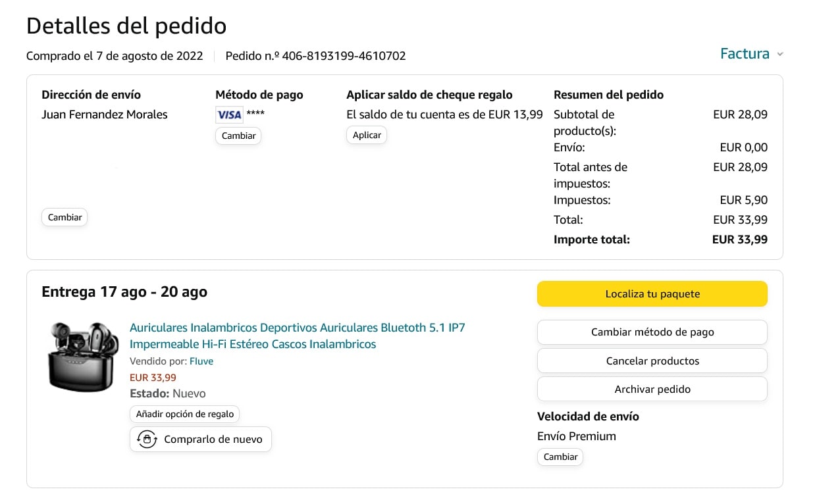The height and width of the screenshot is (504, 815).
Task: Click the Importe total amount
Action: [x=739, y=239]
